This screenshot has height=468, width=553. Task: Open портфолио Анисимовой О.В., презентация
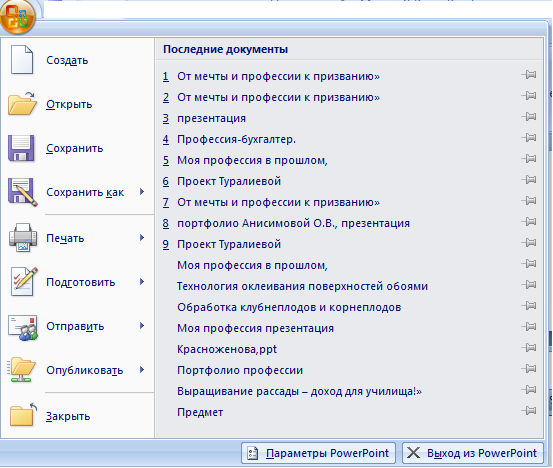point(286,223)
